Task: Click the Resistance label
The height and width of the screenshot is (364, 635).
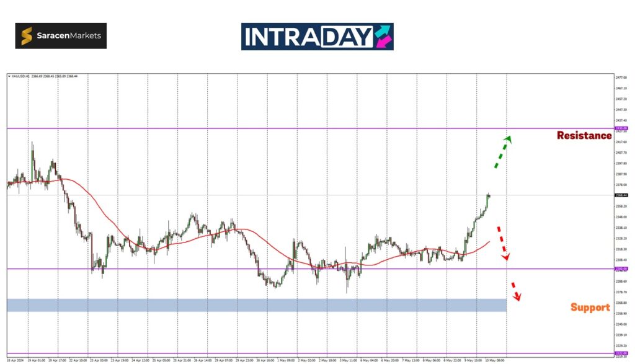Action: pyautogui.click(x=584, y=135)
